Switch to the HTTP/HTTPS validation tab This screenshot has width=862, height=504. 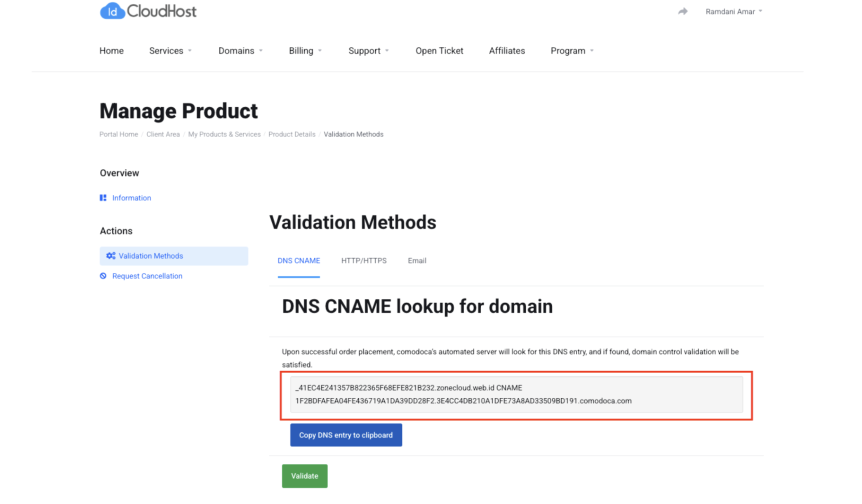click(x=363, y=261)
